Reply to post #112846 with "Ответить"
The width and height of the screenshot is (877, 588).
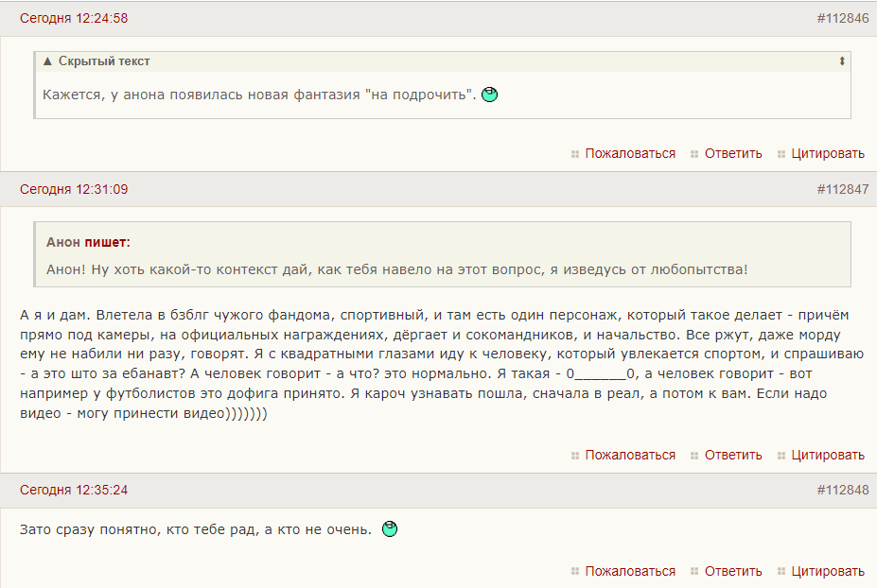[x=733, y=153]
